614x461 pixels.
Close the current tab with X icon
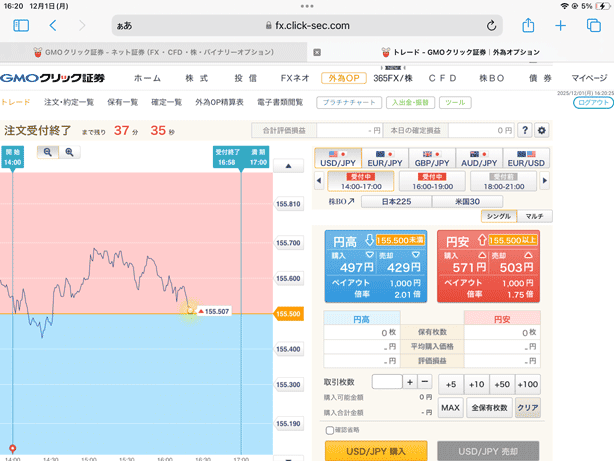[x=317, y=52]
